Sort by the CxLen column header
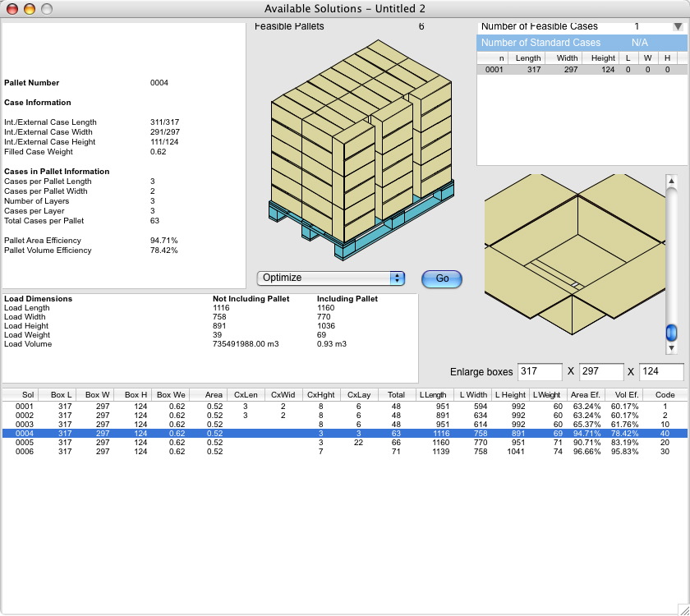Image resolution: width=690 pixels, height=616 pixels. tap(246, 395)
